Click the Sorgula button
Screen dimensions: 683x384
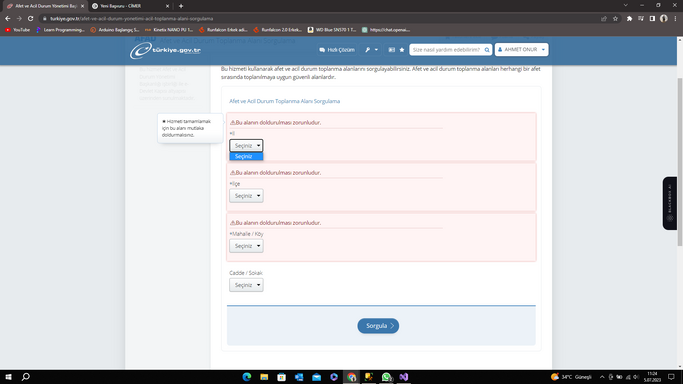[x=378, y=326]
